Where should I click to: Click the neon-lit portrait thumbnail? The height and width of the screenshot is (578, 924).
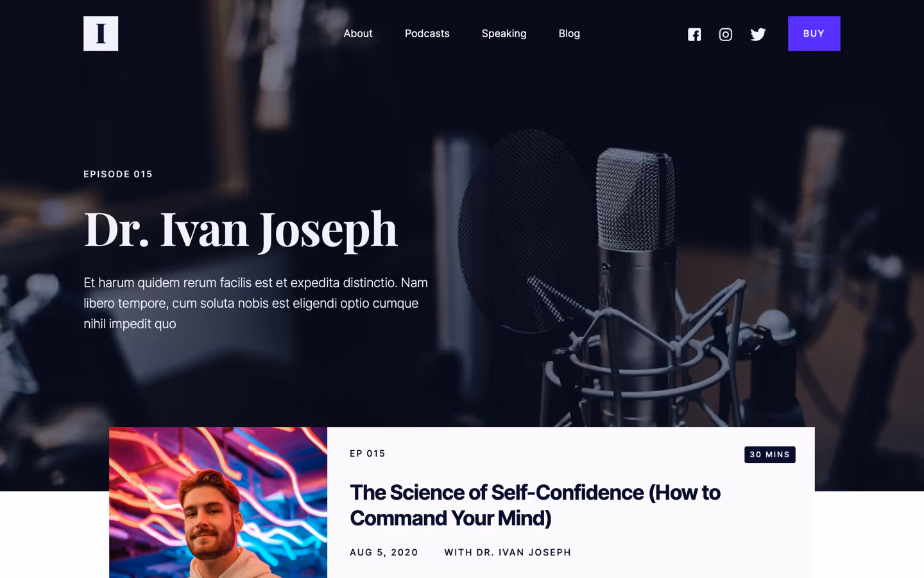(x=218, y=502)
